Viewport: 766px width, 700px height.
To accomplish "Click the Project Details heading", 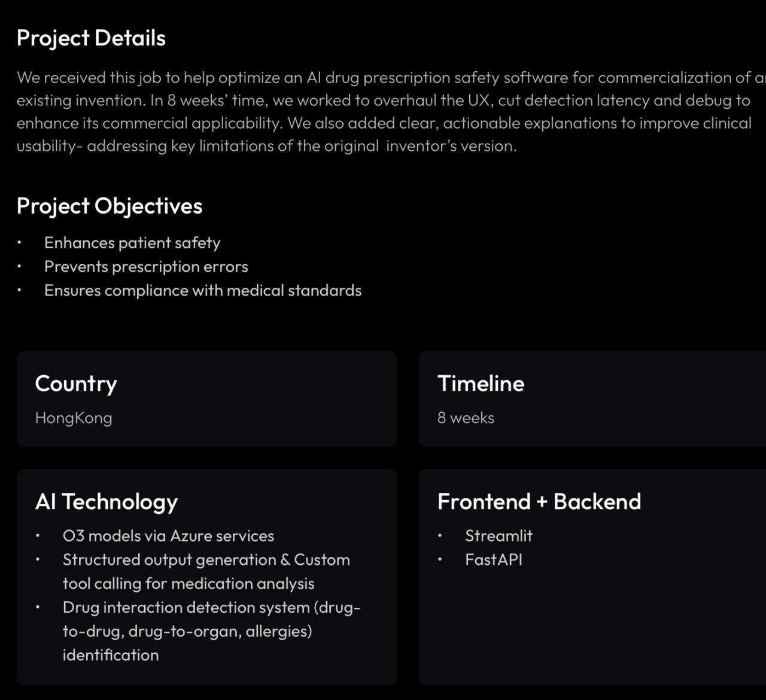I will 91,38.
